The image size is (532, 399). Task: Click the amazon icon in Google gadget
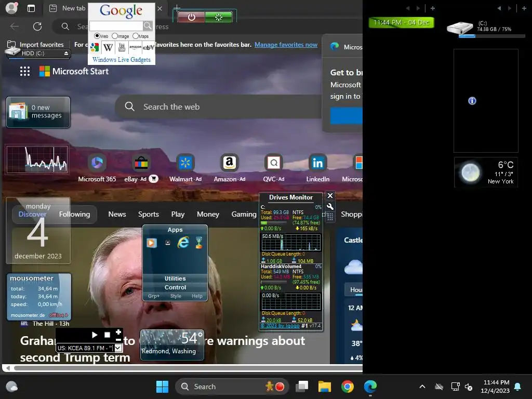(x=135, y=47)
